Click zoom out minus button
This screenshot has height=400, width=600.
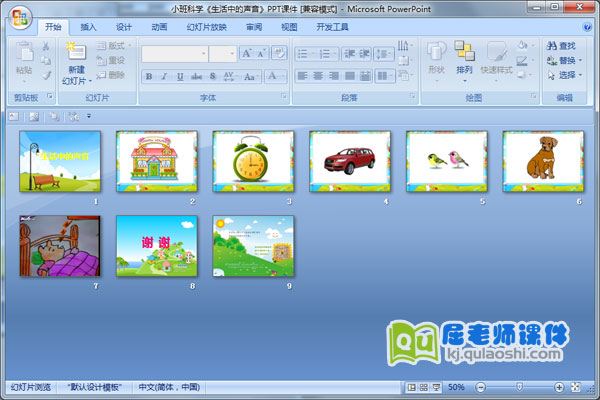click(x=481, y=387)
